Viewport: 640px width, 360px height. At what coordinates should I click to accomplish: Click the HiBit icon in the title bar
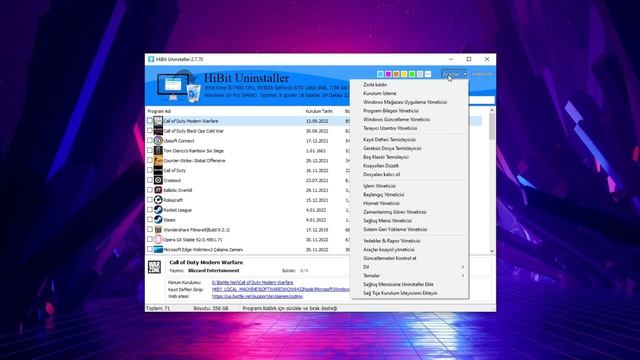coord(151,59)
